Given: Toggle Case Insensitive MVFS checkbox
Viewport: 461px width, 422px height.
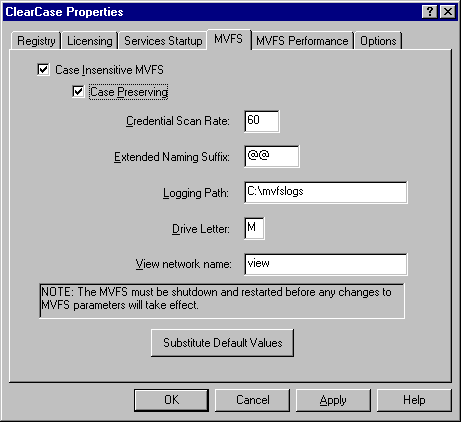Looking at the screenshot, I should [x=43, y=70].
